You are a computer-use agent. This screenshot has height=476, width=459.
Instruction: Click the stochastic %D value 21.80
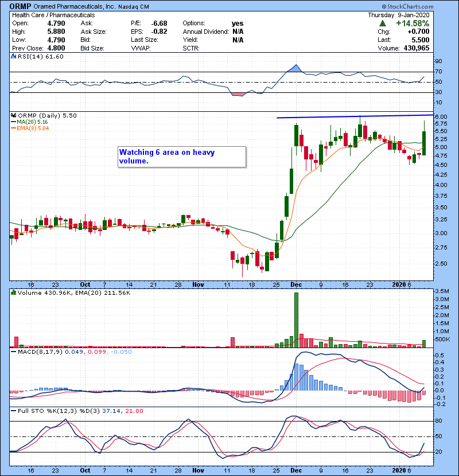[134, 411]
